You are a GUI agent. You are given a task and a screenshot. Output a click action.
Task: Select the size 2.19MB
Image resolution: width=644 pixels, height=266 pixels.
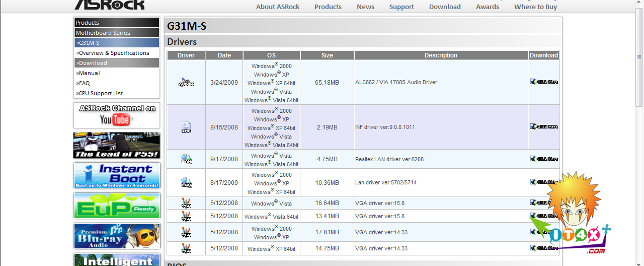[x=327, y=127]
